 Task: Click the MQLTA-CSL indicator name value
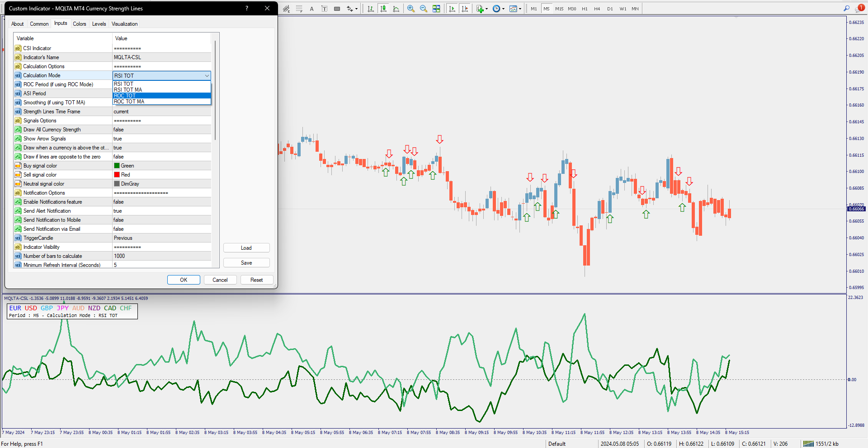127,57
